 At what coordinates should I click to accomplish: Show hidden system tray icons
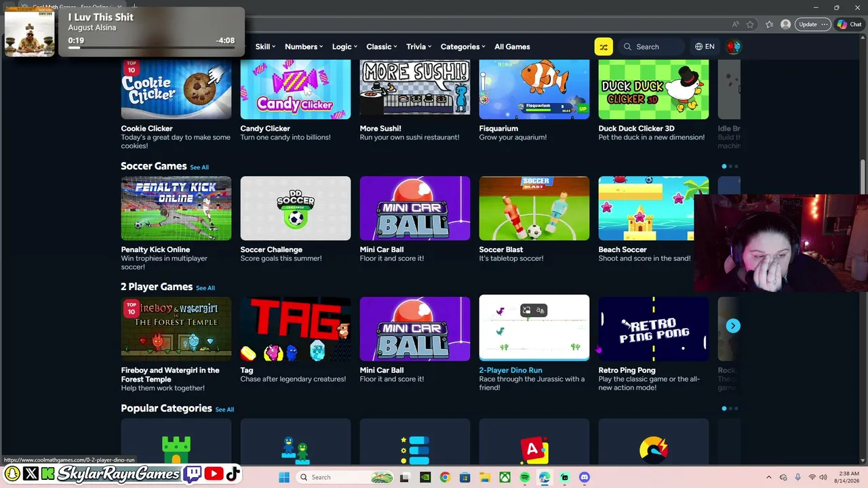pyautogui.click(x=768, y=477)
